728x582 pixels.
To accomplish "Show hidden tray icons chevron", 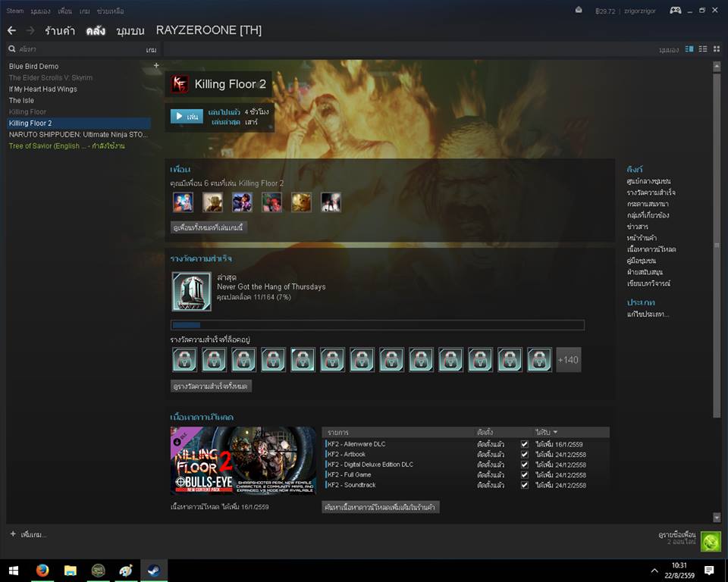I will 654,571.
